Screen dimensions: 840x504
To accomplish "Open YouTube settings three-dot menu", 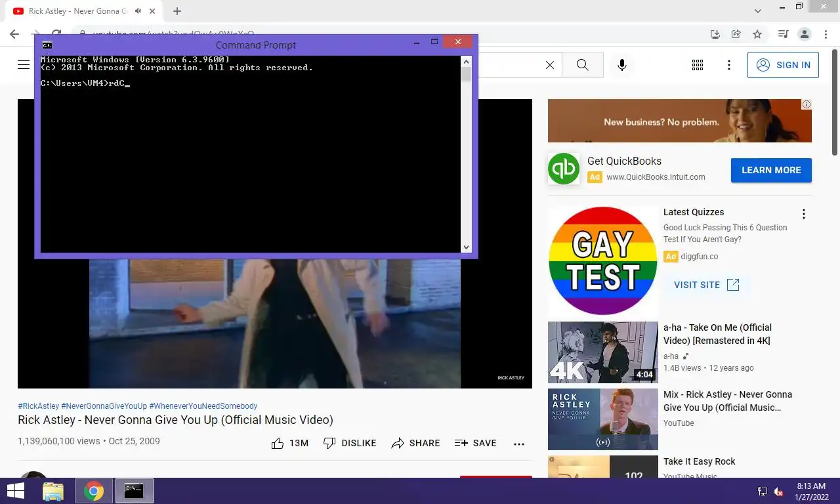I will (729, 65).
